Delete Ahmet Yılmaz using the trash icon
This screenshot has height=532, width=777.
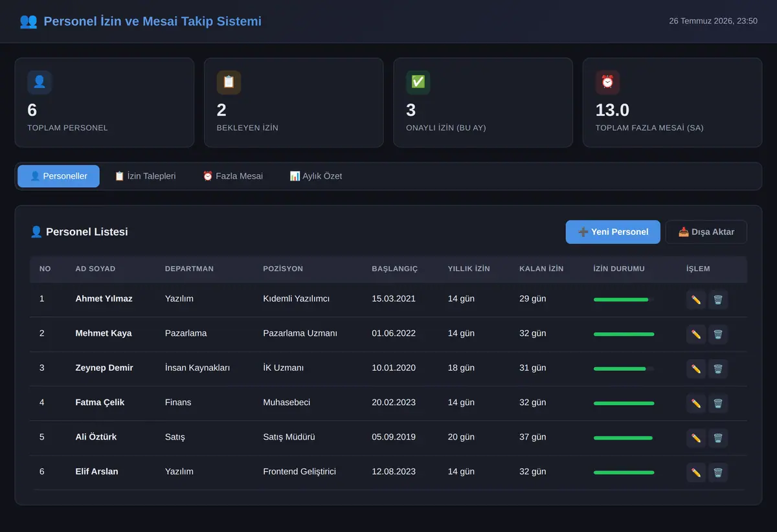tap(718, 300)
